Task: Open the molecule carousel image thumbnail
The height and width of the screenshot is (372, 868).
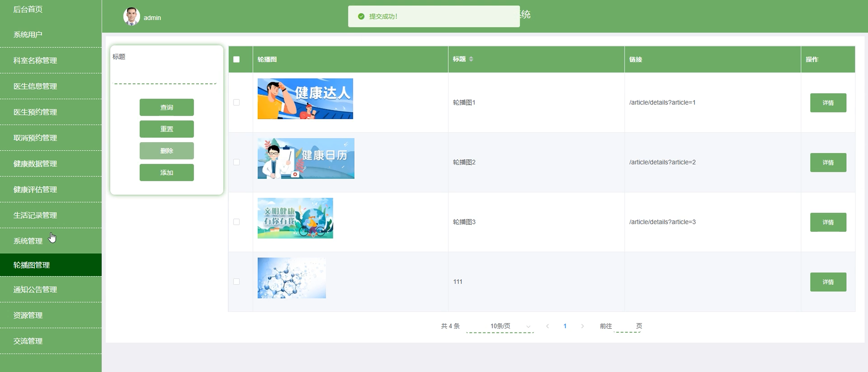Action: [x=292, y=278]
